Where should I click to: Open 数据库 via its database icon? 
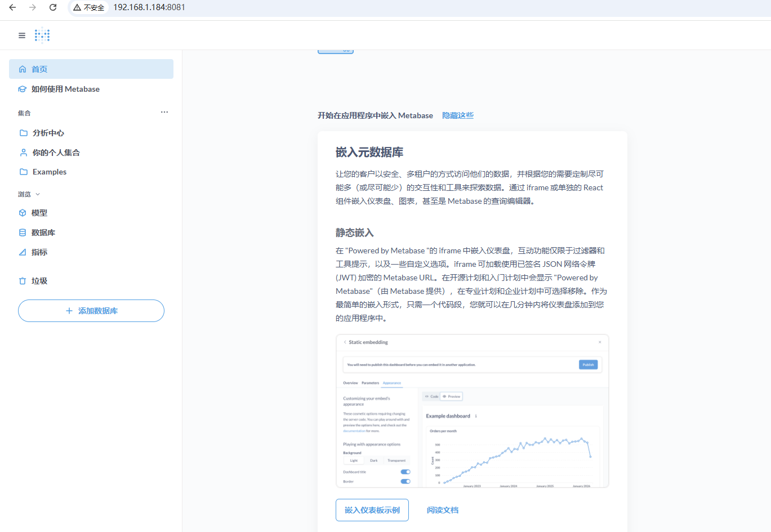[x=22, y=233]
